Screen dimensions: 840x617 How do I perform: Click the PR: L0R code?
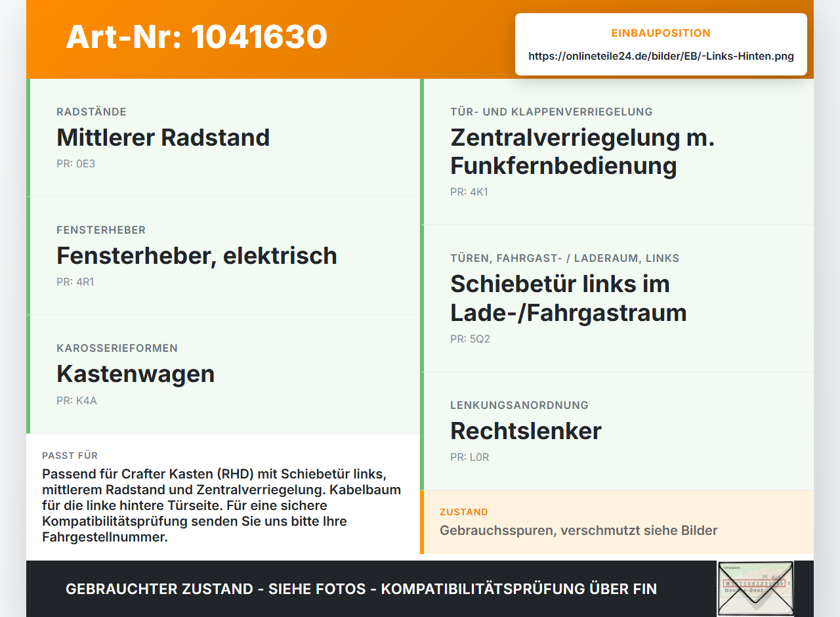pos(470,457)
